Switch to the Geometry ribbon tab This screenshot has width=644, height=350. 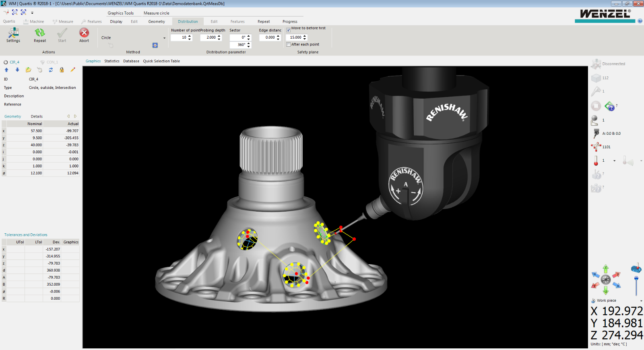156,22
